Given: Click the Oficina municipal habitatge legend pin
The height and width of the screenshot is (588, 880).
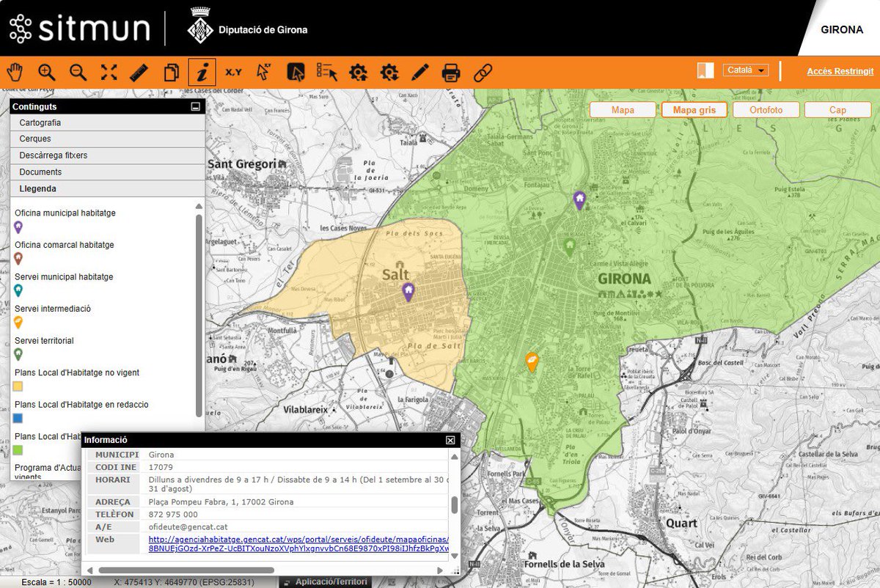Looking at the screenshot, I should pos(18,227).
